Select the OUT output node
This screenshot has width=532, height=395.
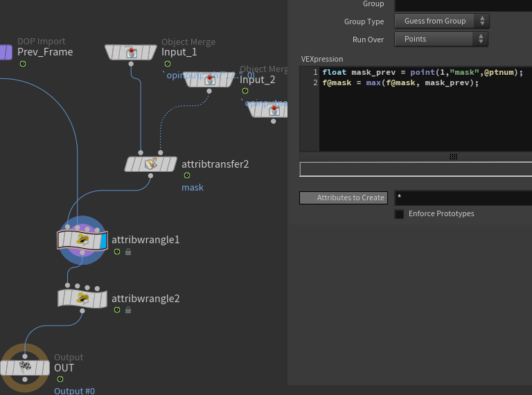tap(25, 368)
